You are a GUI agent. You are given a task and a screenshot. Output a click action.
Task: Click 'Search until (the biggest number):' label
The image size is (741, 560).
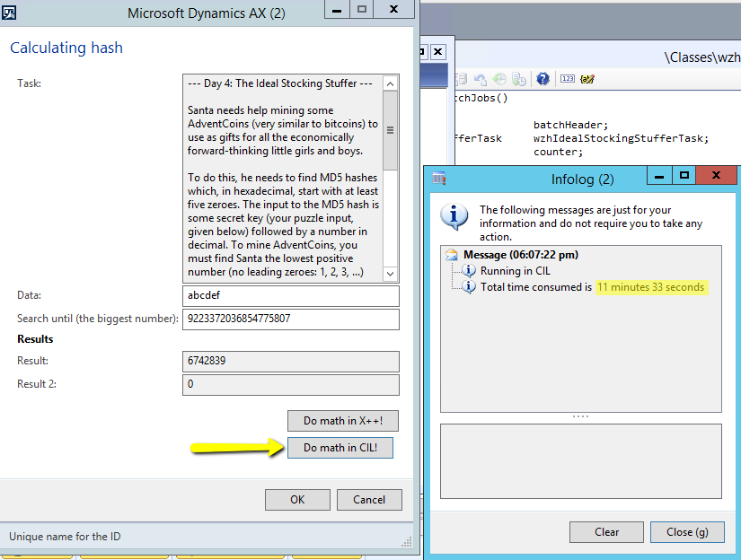98,319
